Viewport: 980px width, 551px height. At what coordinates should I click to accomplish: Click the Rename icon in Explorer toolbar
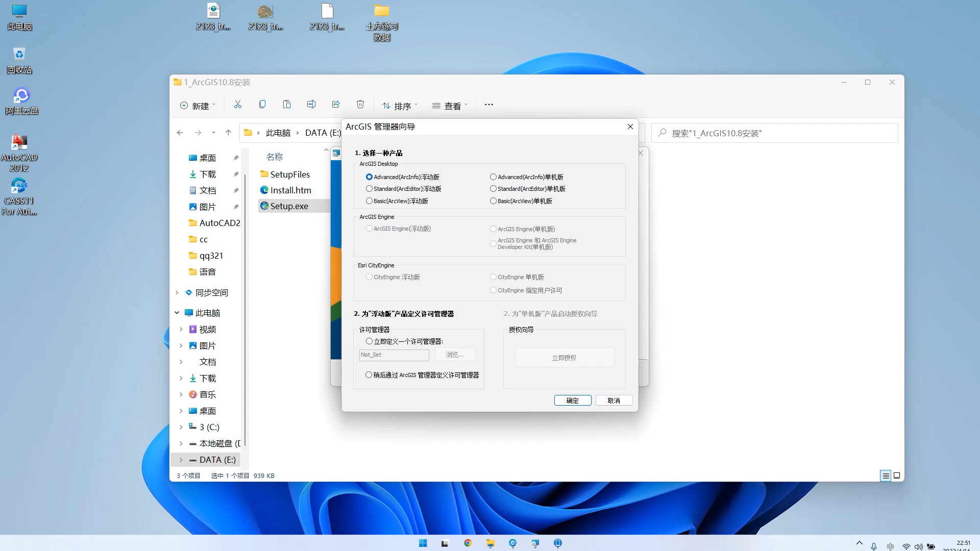(311, 105)
